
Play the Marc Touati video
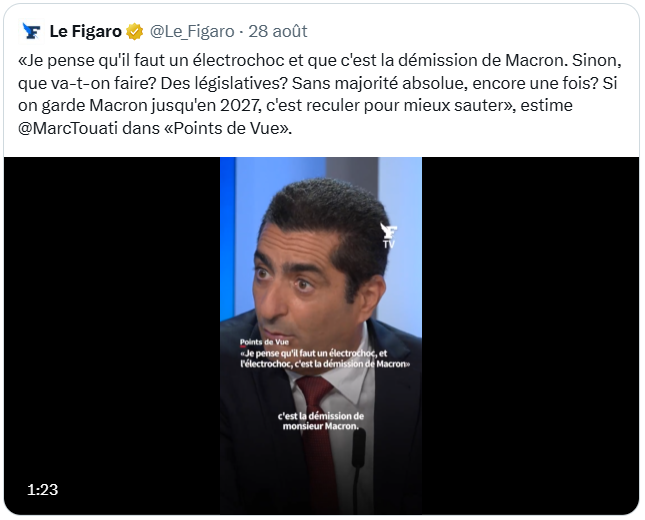tap(321, 335)
